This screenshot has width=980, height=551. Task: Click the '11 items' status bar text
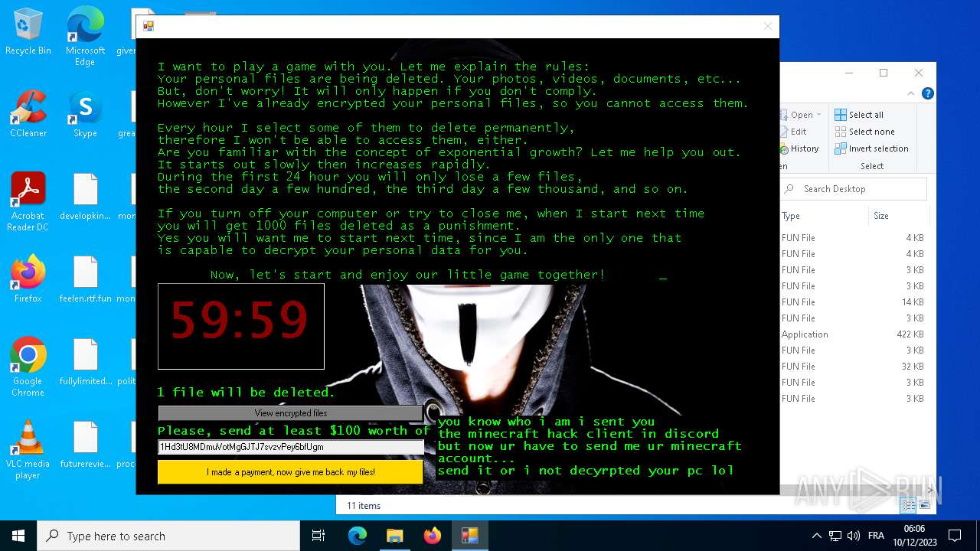tap(364, 506)
